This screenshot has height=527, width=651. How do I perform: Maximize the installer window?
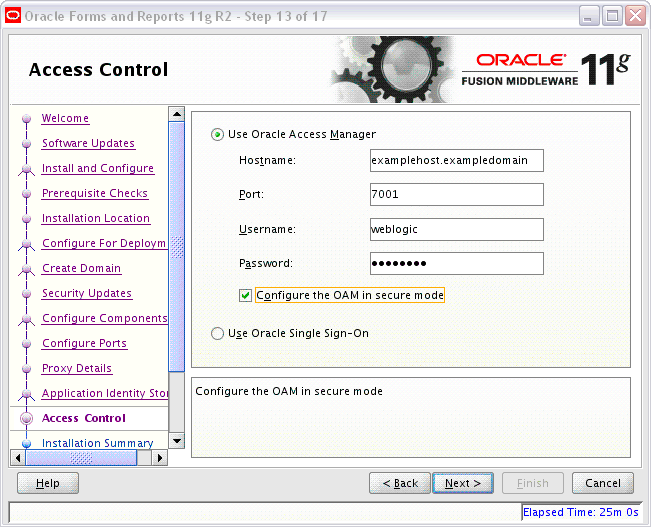coord(612,16)
